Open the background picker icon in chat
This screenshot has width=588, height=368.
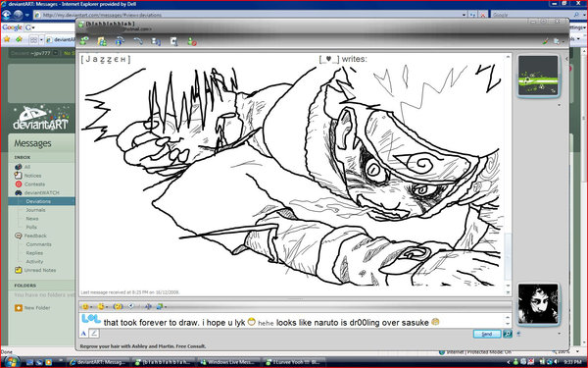(x=161, y=306)
